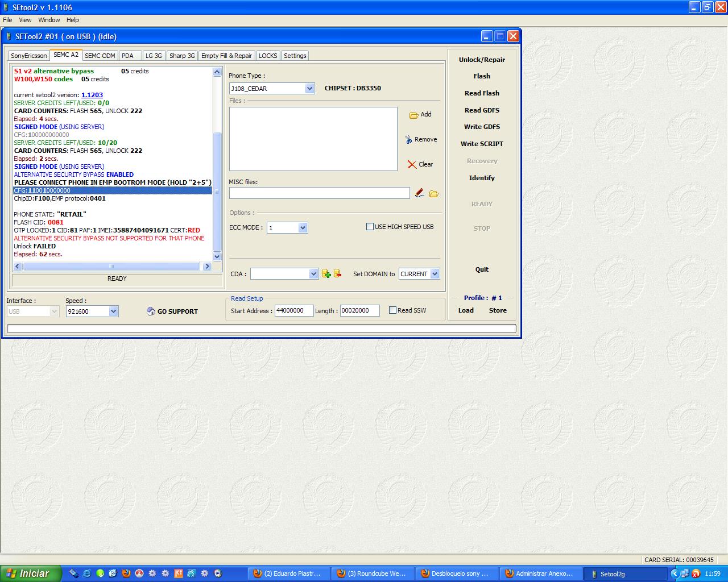The image size is (728, 582).
Task: Click the red circular quick launch icon
Action: click(139, 573)
